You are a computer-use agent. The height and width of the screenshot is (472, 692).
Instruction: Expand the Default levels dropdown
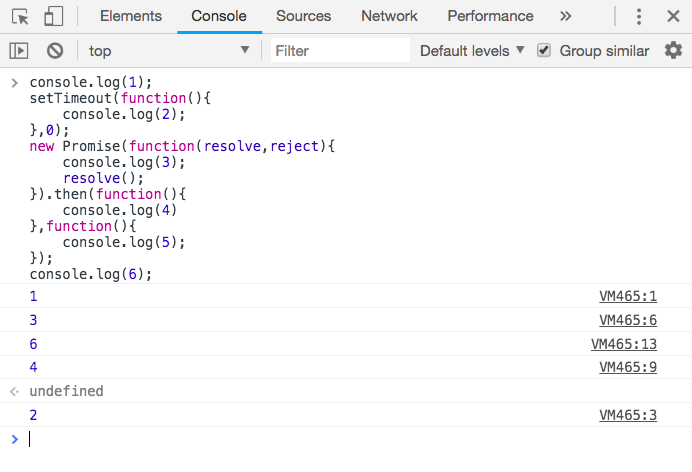tap(472, 51)
